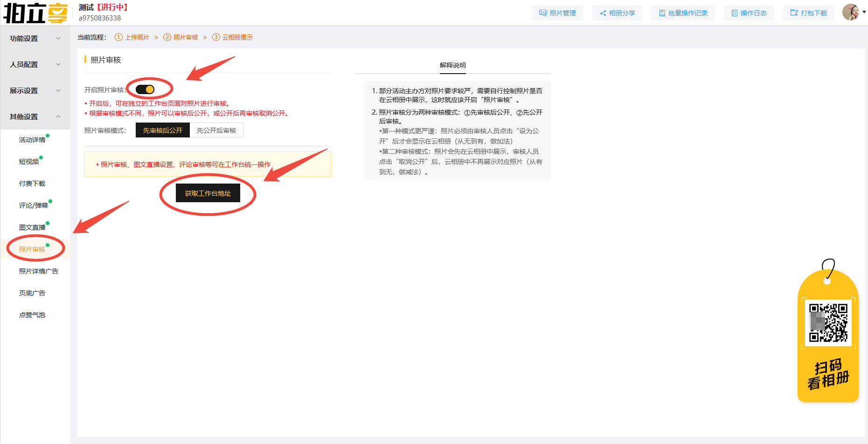
Task: Click the 相册分享 share icon
Action: click(603, 13)
